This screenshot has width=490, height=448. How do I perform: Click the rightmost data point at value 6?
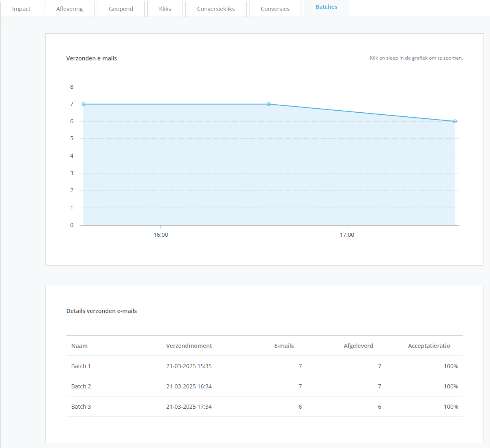(455, 121)
